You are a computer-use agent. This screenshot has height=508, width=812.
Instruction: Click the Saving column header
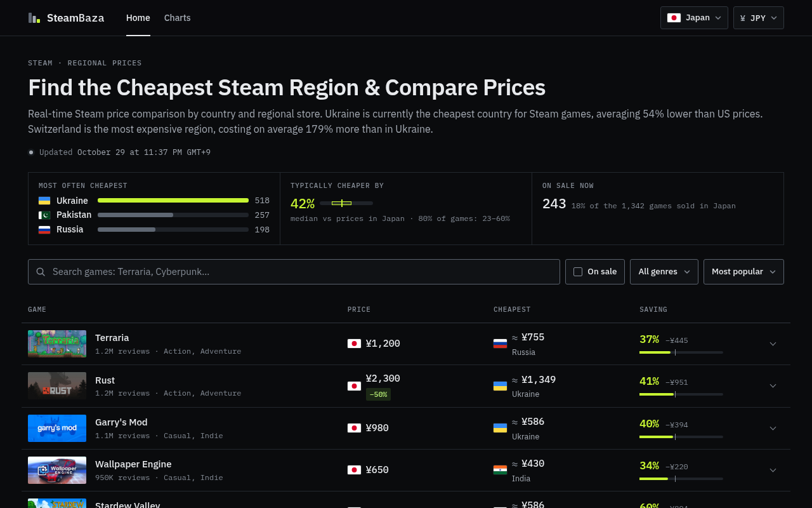point(653,309)
